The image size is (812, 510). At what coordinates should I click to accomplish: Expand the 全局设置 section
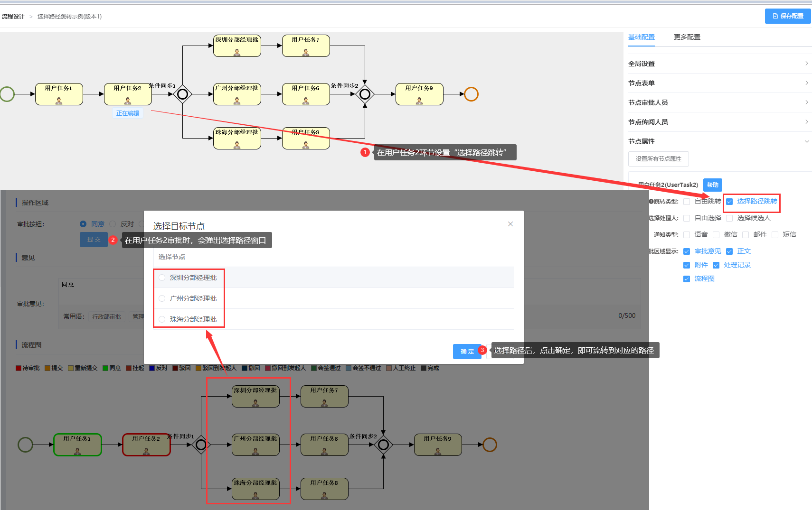pos(719,64)
